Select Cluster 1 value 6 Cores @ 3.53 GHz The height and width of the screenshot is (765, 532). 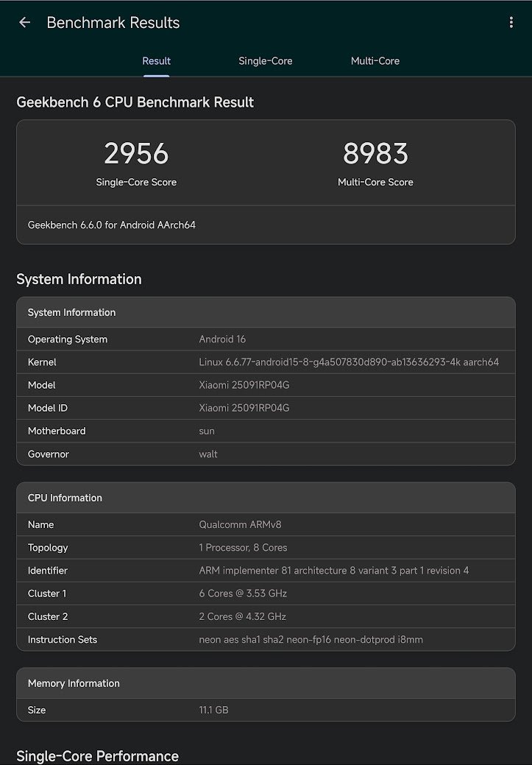point(243,593)
